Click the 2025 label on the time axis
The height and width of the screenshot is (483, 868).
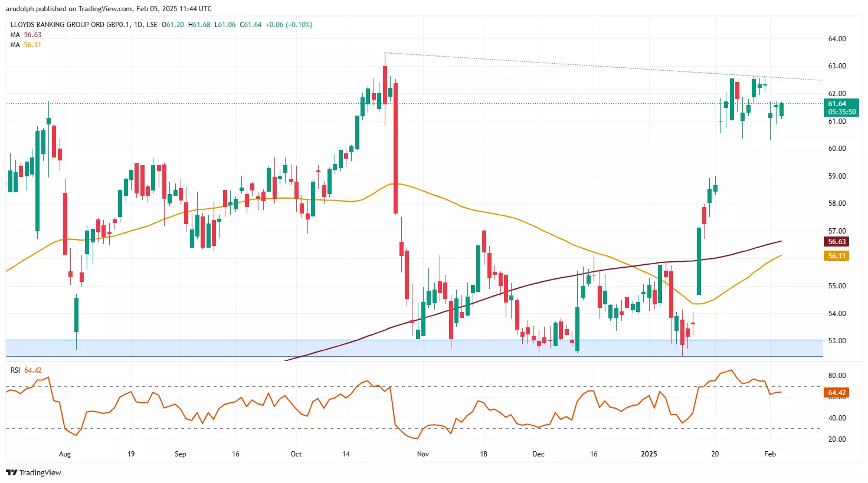649,454
